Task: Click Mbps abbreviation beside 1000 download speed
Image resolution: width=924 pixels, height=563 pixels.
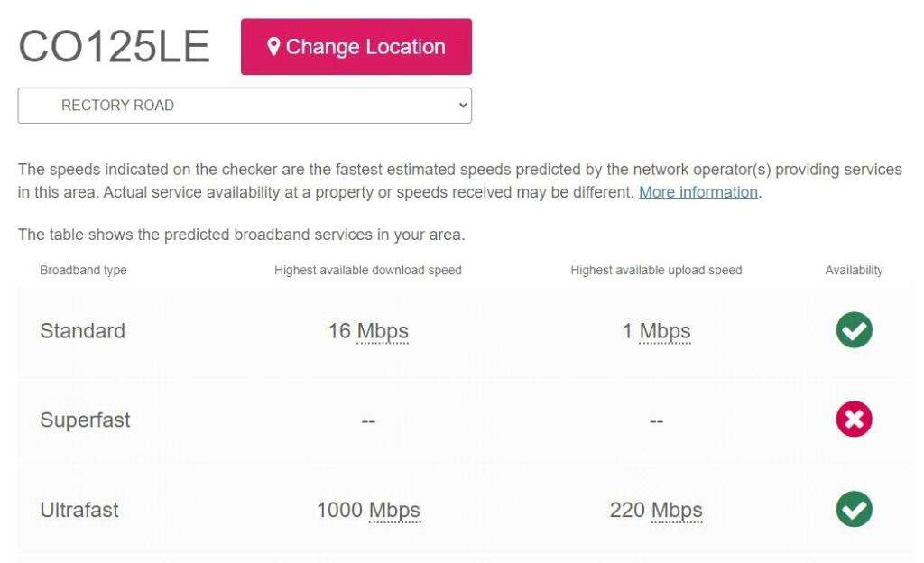Action: click(x=394, y=511)
